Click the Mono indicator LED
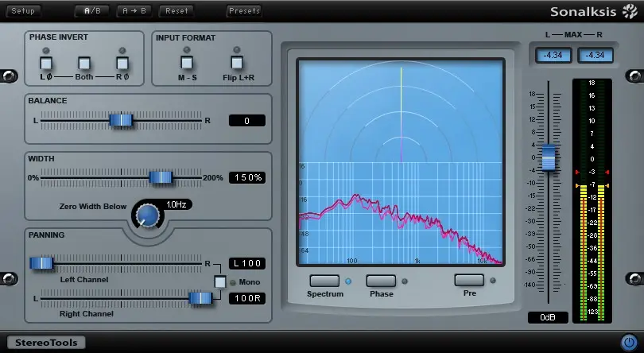Viewport: 644px width, 353px height. [232, 282]
